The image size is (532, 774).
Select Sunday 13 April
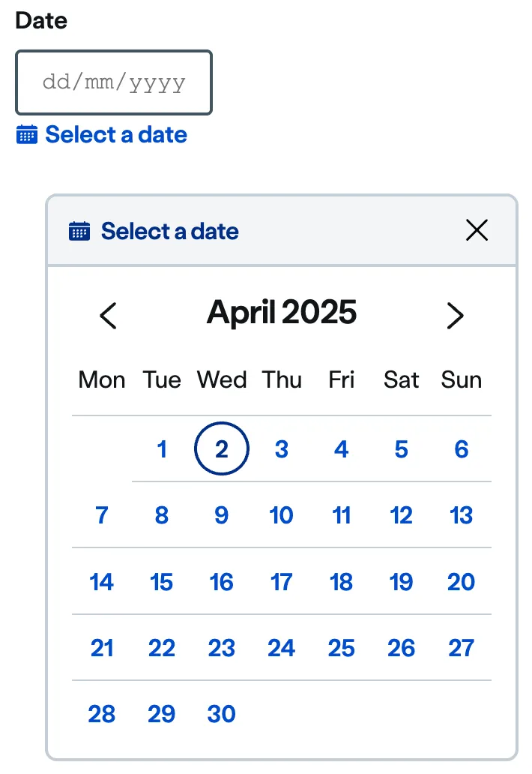pyautogui.click(x=462, y=515)
